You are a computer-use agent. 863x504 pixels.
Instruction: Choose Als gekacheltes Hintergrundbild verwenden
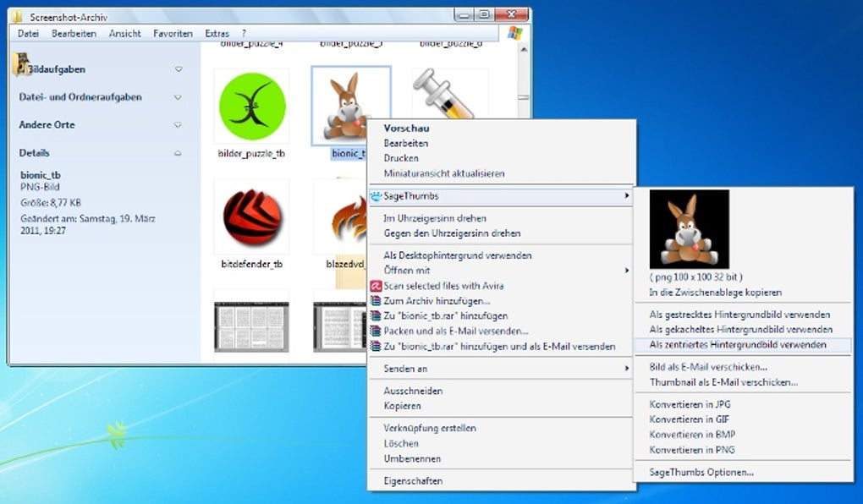(x=743, y=330)
